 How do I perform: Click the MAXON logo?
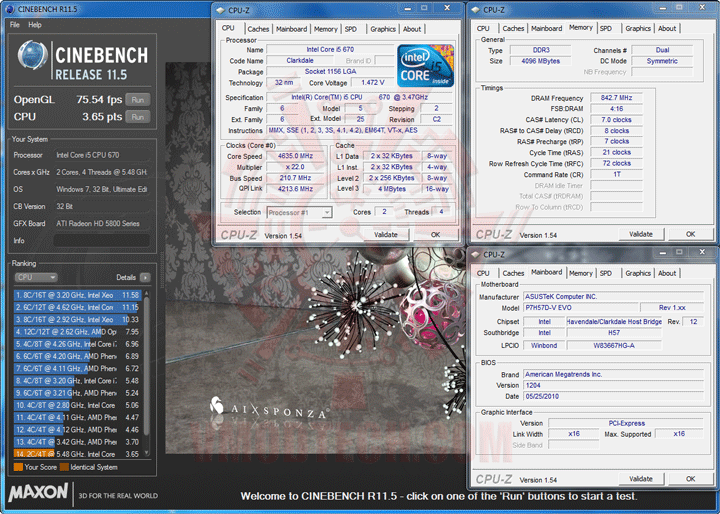click(x=38, y=492)
